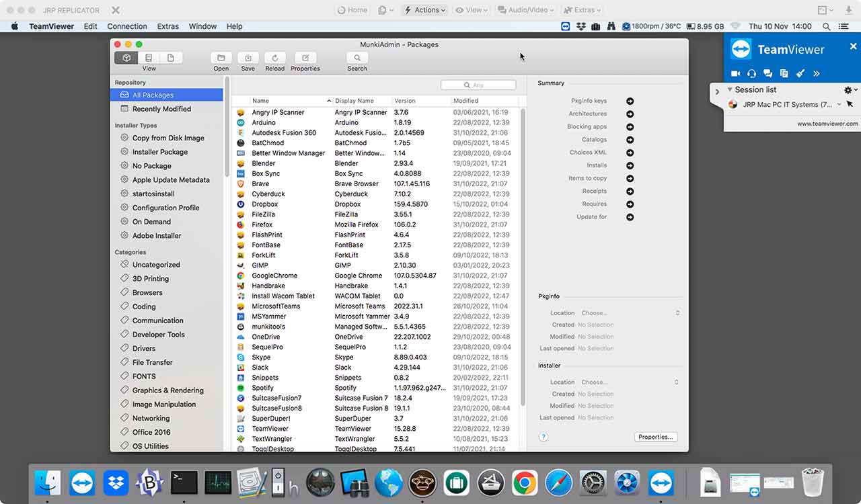Select the Browsers category
The height and width of the screenshot is (504, 861).
pos(167,292)
